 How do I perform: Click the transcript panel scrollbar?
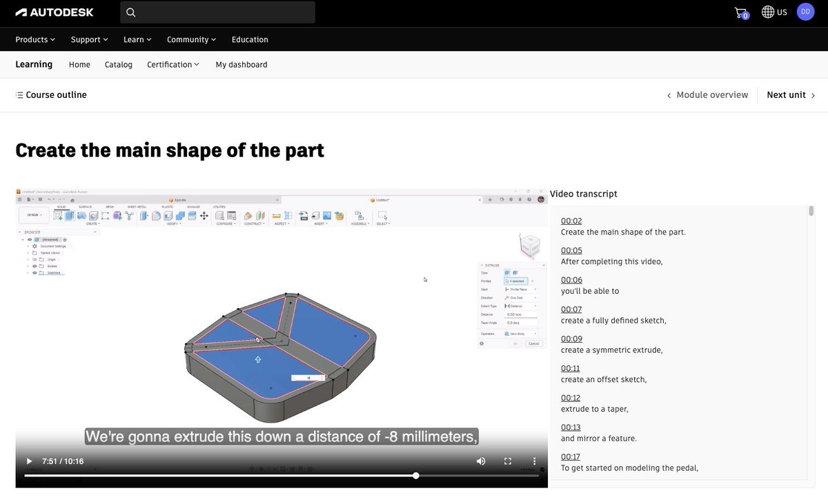[x=811, y=211]
